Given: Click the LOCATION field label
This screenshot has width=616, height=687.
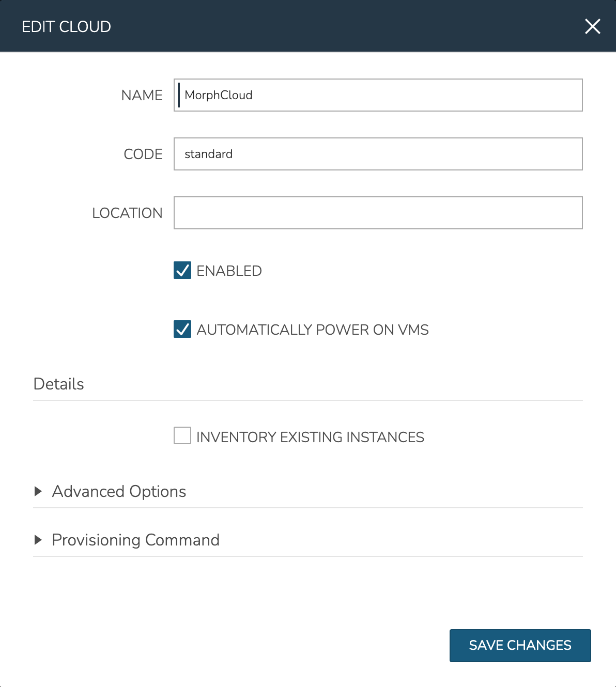Looking at the screenshot, I should [127, 213].
